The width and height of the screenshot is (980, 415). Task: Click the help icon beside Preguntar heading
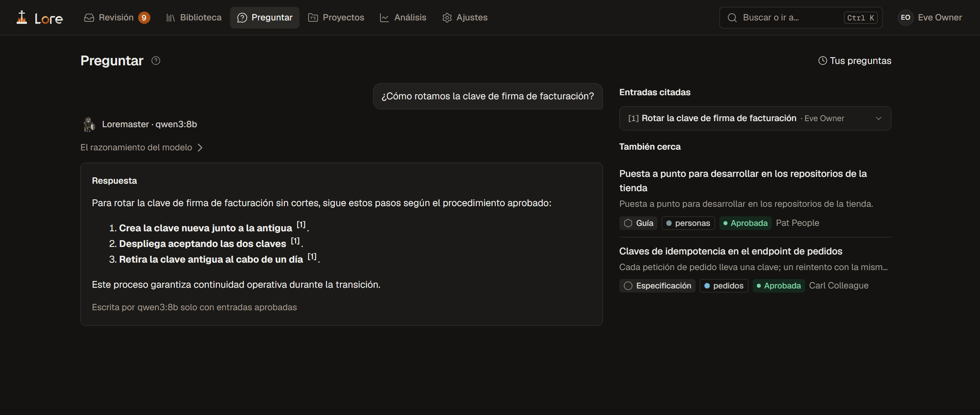click(x=156, y=61)
